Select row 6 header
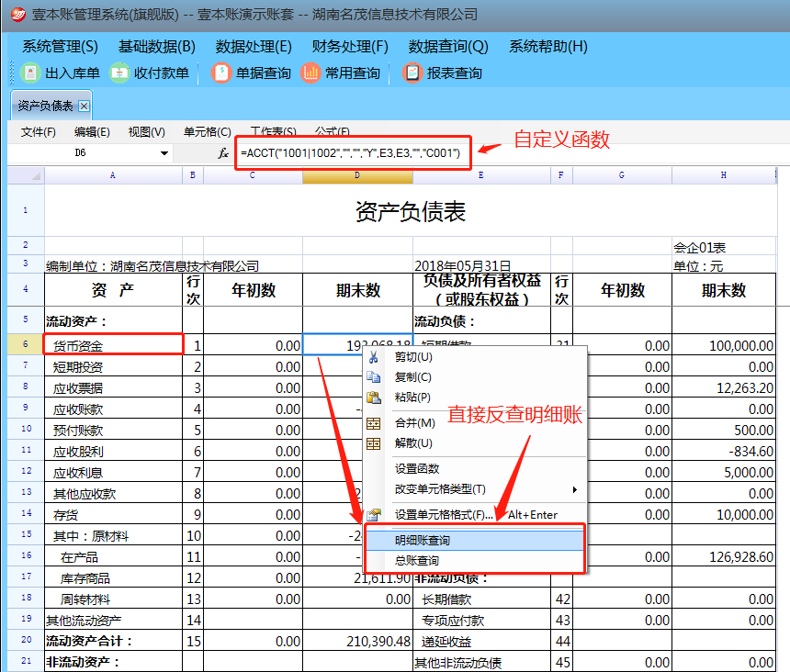The height and width of the screenshot is (672, 790). 26,343
